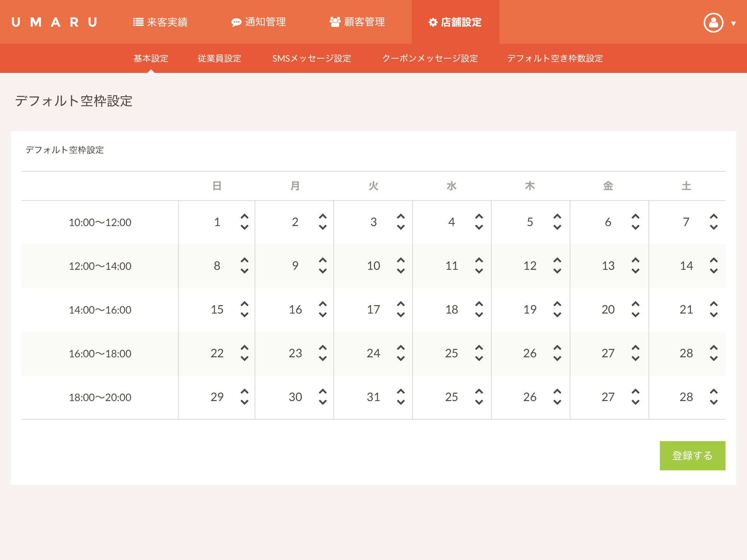Open the 顧客管理 menu

pos(357,22)
